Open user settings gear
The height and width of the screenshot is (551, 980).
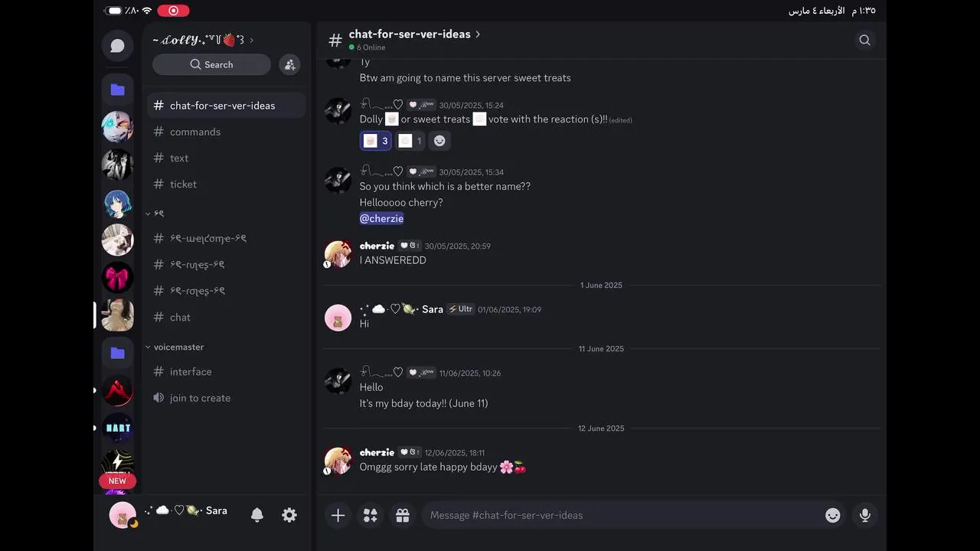pyautogui.click(x=289, y=515)
